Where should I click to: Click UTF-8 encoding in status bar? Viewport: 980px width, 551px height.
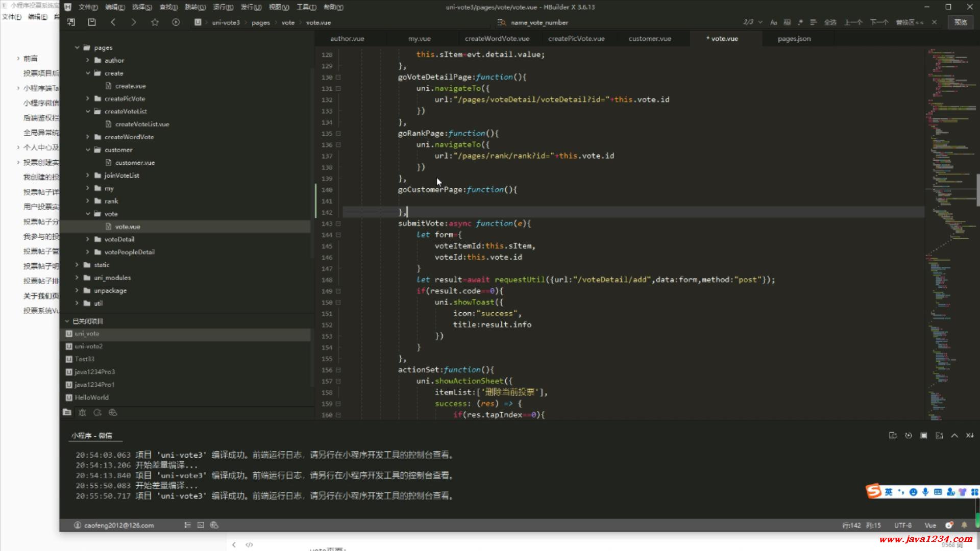[902, 525]
